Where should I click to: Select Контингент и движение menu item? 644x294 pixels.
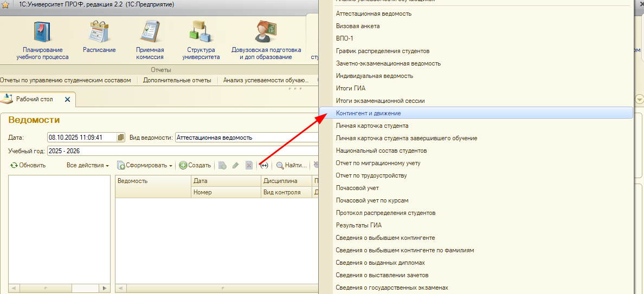point(368,113)
